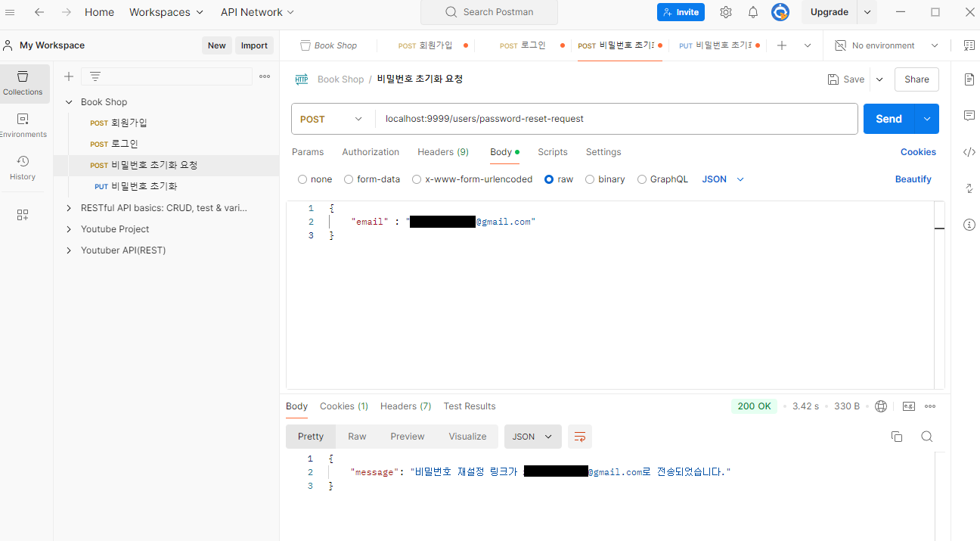Go forward with the right arrow

[x=67, y=12]
